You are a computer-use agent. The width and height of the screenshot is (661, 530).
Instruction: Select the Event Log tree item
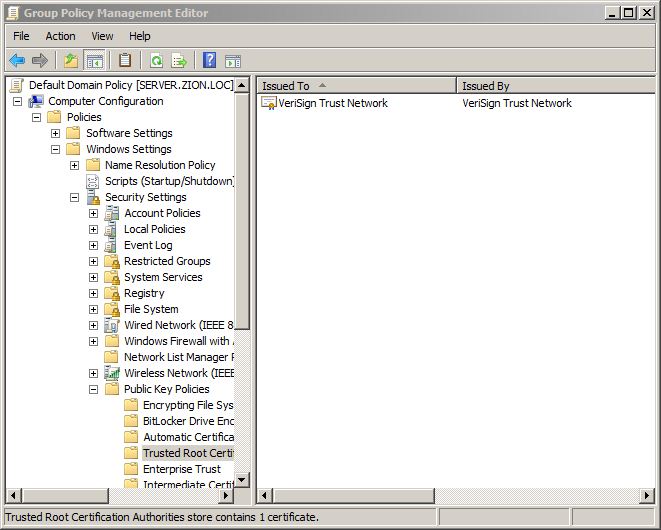pos(147,245)
